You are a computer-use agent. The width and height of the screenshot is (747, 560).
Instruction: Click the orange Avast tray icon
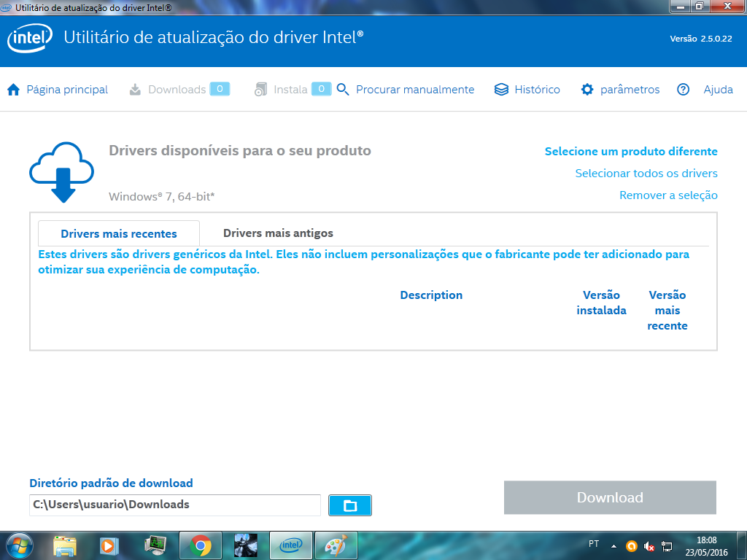pos(632,546)
